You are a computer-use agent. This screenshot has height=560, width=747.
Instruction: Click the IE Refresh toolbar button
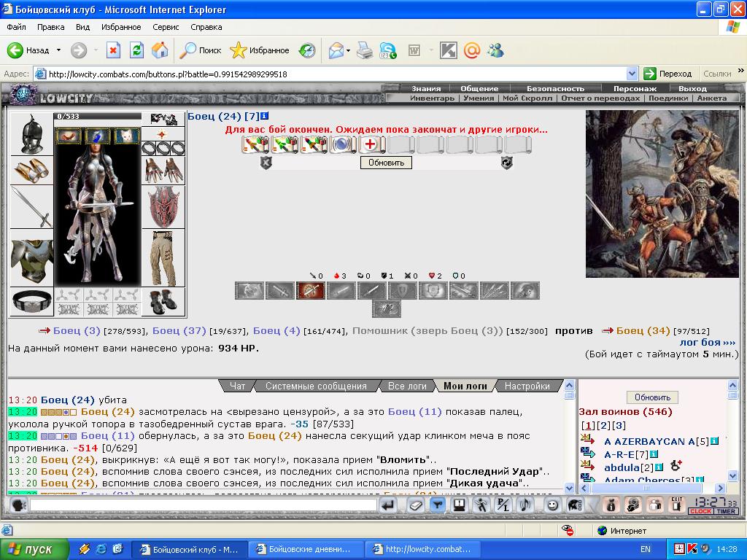tap(136, 50)
